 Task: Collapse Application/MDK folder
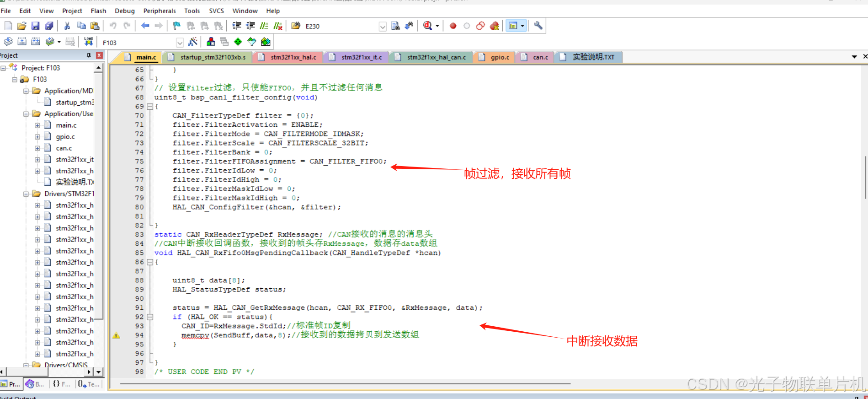click(26, 91)
